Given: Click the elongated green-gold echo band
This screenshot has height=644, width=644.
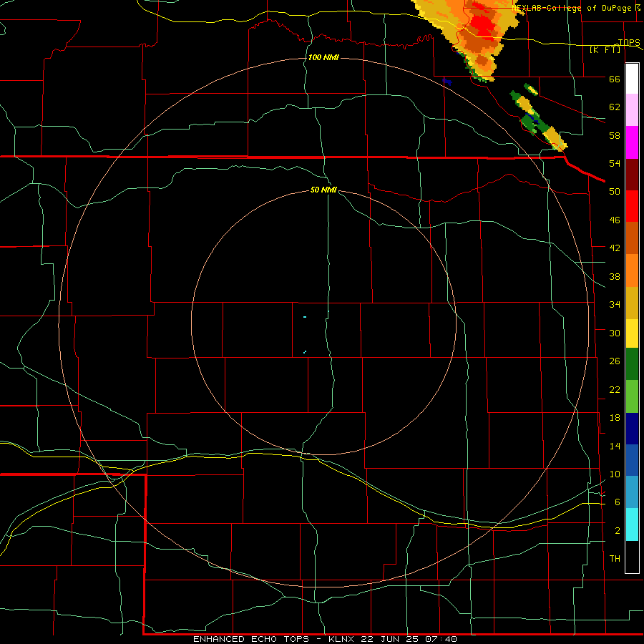Looking at the screenshot, I should click(x=539, y=121).
